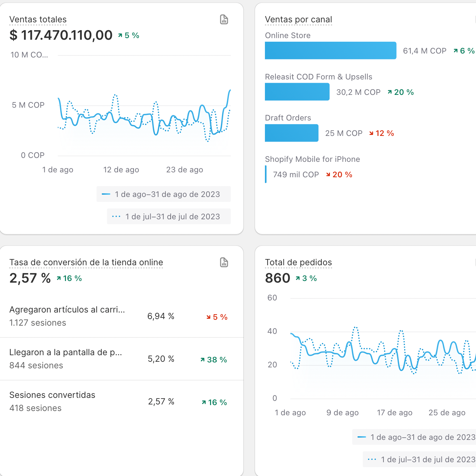Click the green 38 % arrow for checkout sessions
The image size is (476, 476).
click(203, 360)
